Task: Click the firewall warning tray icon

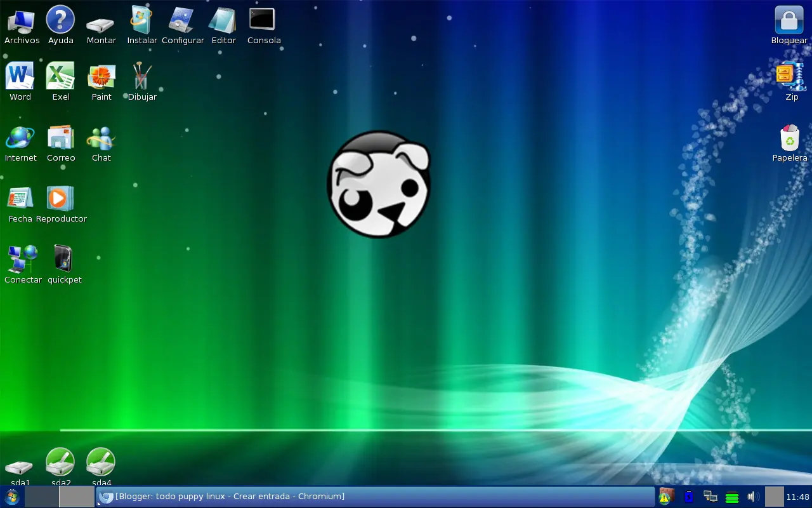Action: coord(665,497)
